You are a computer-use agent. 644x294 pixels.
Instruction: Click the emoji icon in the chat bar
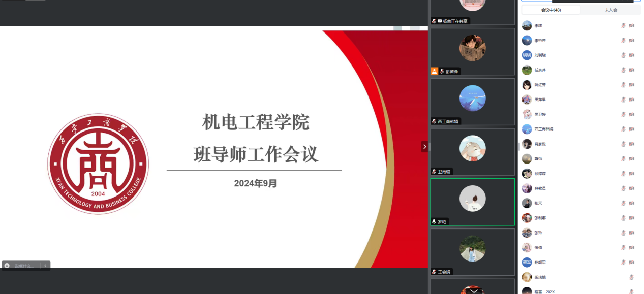7,266
